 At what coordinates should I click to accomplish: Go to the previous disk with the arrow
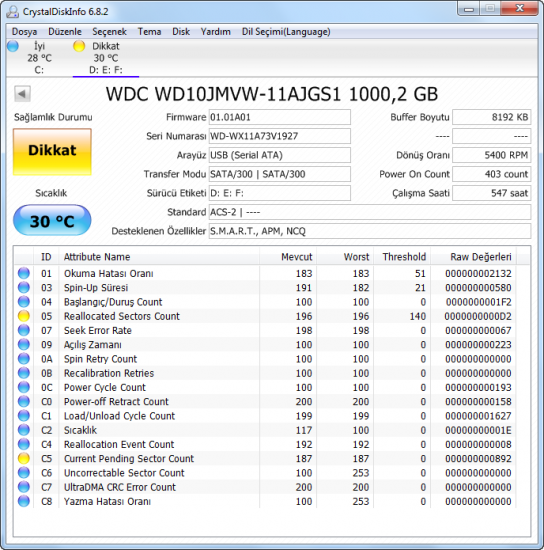22,94
